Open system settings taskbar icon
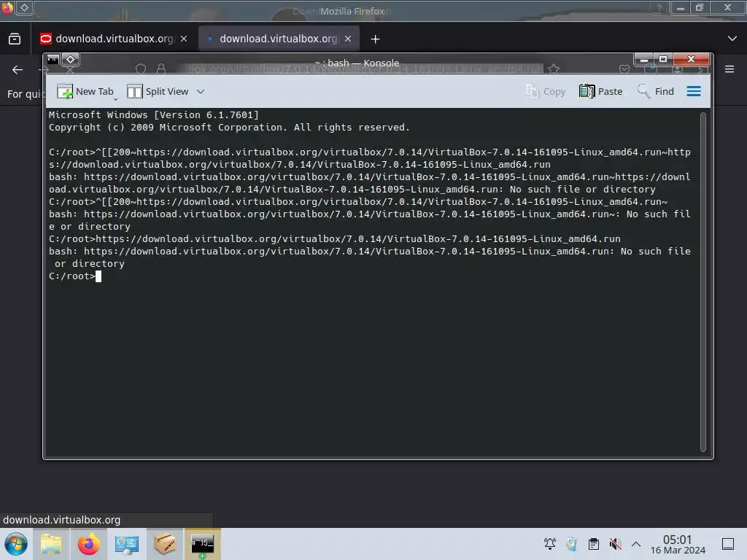Image resolution: width=747 pixels, height=560 pixels. 127,544
